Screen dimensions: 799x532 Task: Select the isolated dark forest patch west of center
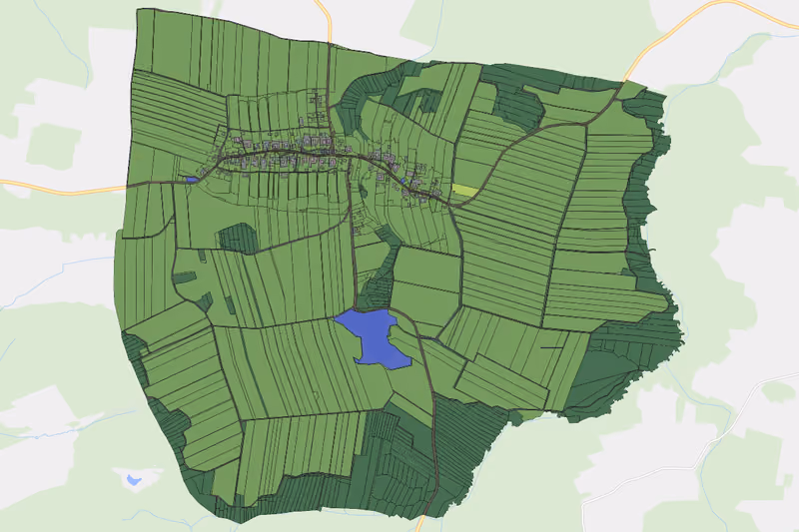238,239
